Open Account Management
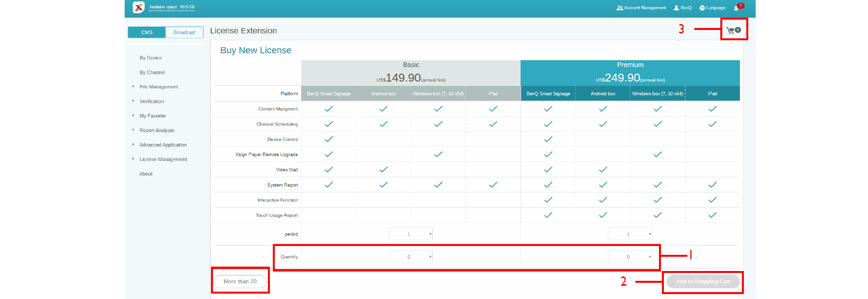This screenshot has height=299, width=868. click(641, 8)
